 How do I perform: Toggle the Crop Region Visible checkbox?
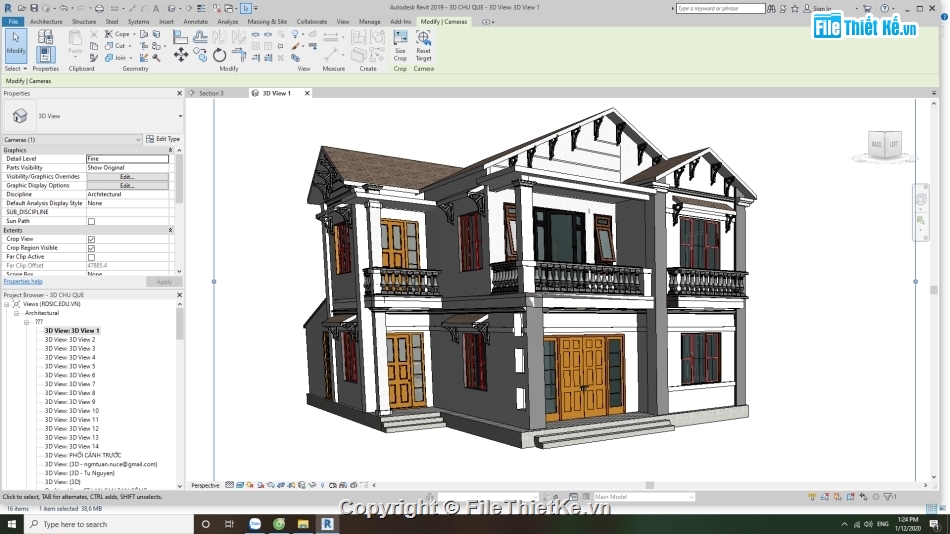coord(91,248)
